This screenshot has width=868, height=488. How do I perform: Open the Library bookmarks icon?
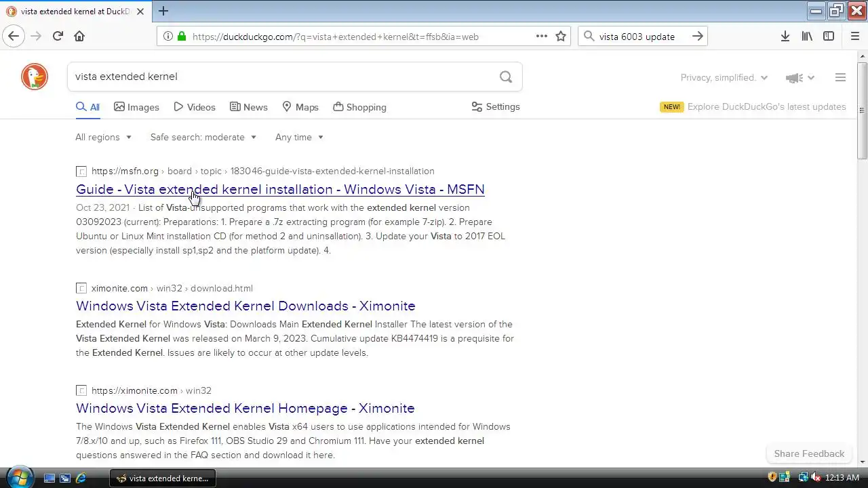807,37
